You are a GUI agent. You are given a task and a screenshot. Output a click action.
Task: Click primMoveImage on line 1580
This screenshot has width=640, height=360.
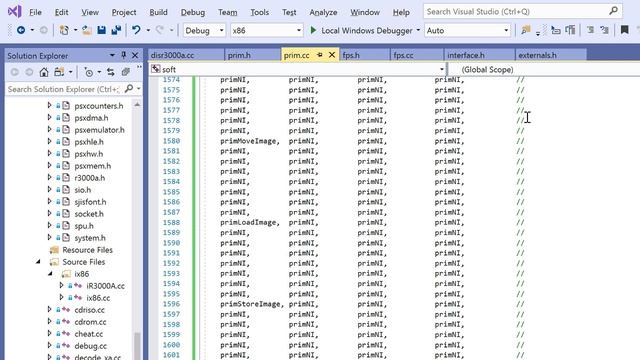(248, 141)
